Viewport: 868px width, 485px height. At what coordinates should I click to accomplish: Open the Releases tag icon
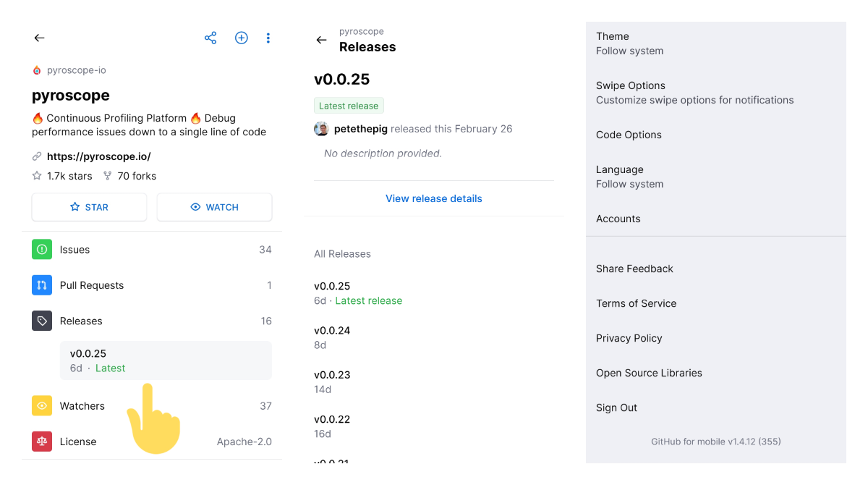click(41, 321)
